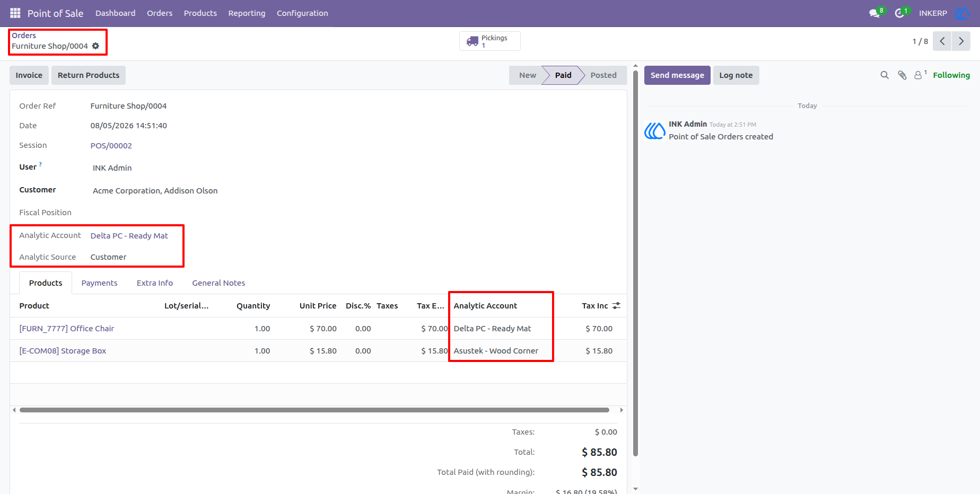
Task: Click the horizontal scrollbar of products table
Action: coord(314,410)
